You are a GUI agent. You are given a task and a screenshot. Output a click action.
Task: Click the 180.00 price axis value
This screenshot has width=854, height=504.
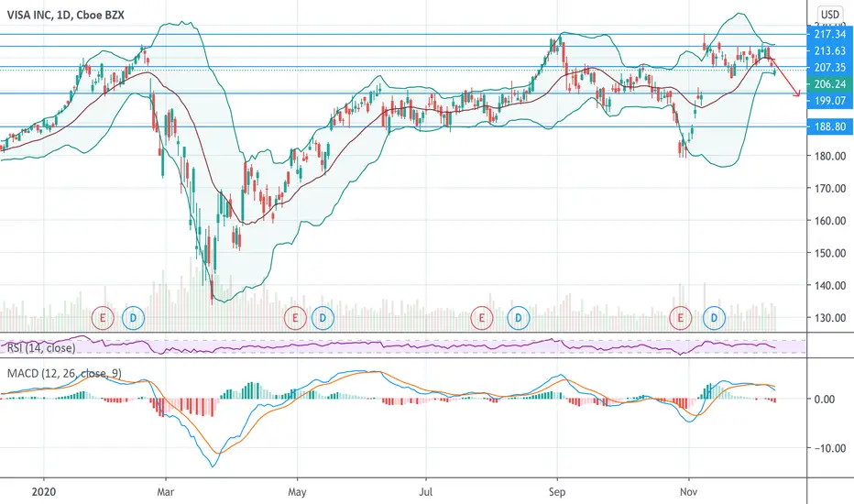(829, 156)
